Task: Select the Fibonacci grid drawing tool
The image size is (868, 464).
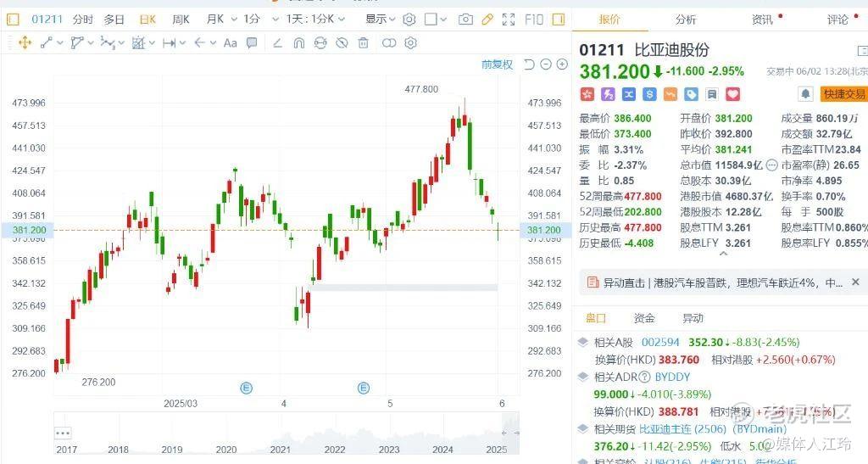Action: [x=138, y=42]
